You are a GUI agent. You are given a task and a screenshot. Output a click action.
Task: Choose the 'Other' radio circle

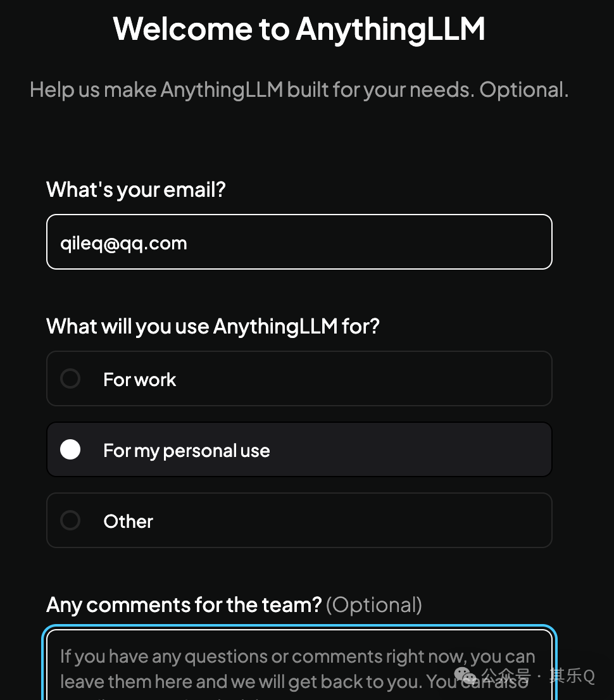(70, 520)
